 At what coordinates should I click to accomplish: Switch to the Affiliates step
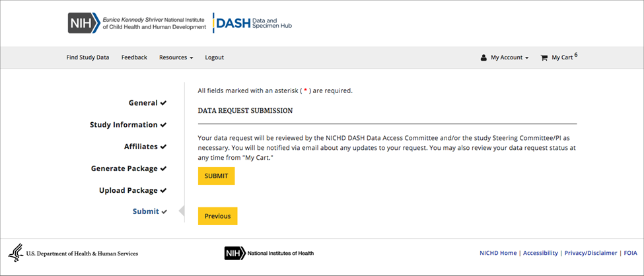click(x=141, y=147)
